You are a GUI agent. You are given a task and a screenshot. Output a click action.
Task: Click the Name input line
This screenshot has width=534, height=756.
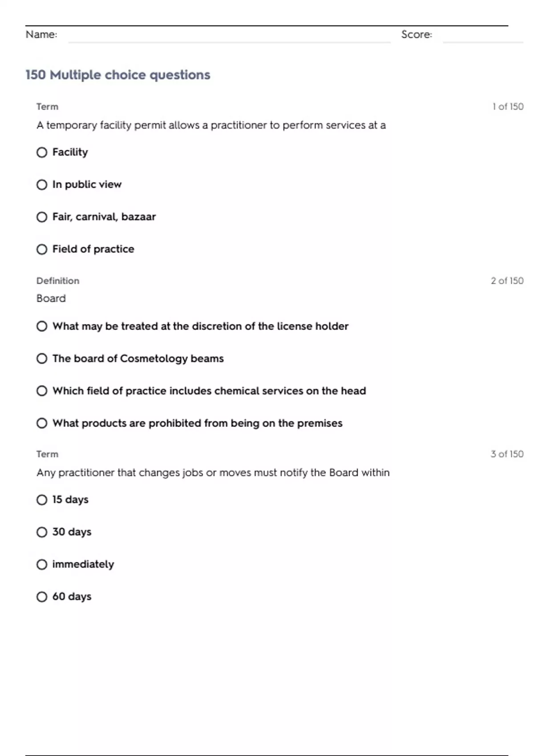[229, 36]
